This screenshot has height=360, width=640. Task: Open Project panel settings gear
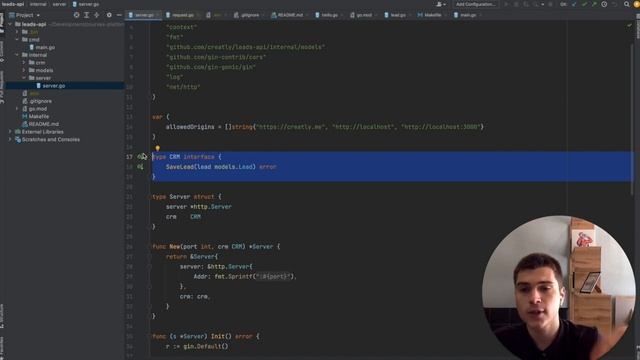pos(109,15)
